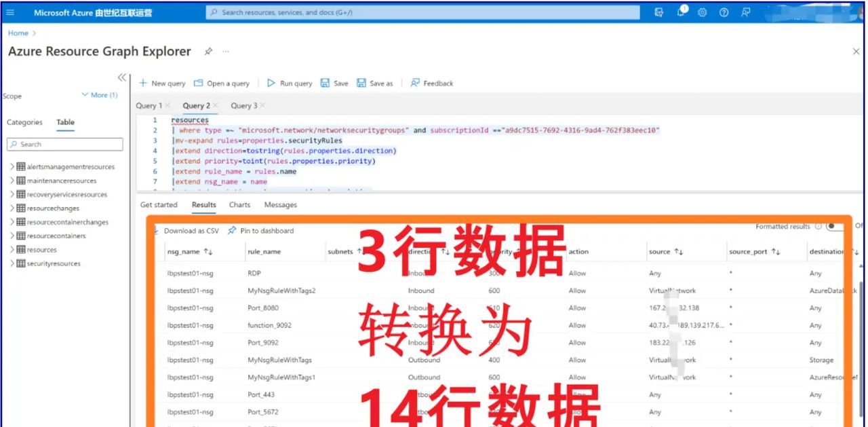The width and height of the screenshot is (868, 427).
Task: Open the Cloud Shell icon in header
Action: [658, 12]
